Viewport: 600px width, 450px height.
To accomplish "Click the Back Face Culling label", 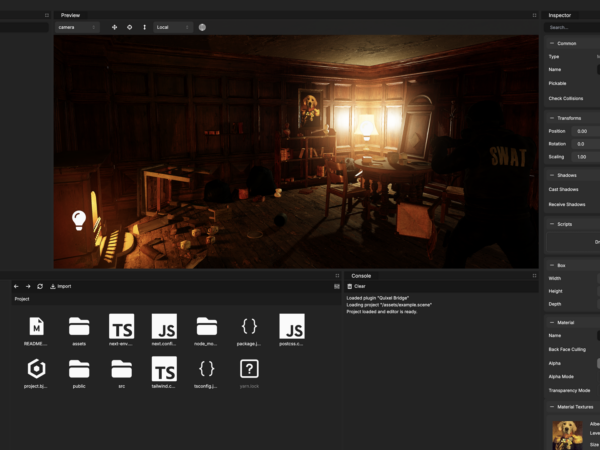I will coord(567,349).
